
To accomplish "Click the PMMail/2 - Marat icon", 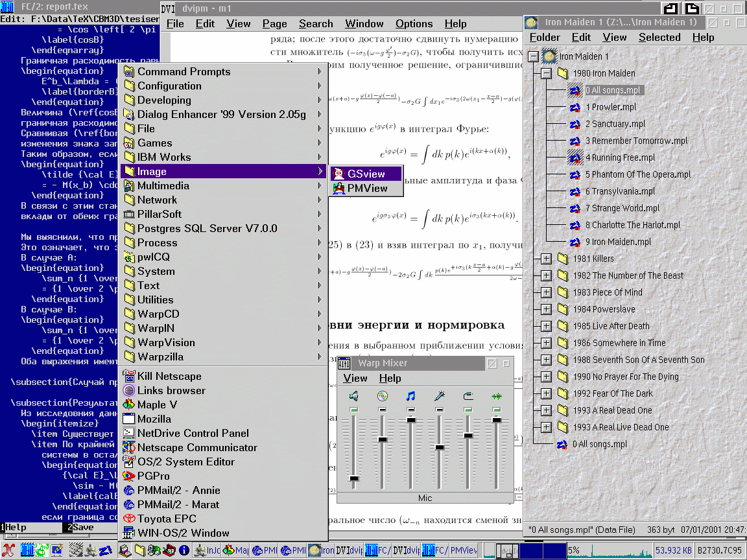I will pyautogui.click(x=129, y=504).
